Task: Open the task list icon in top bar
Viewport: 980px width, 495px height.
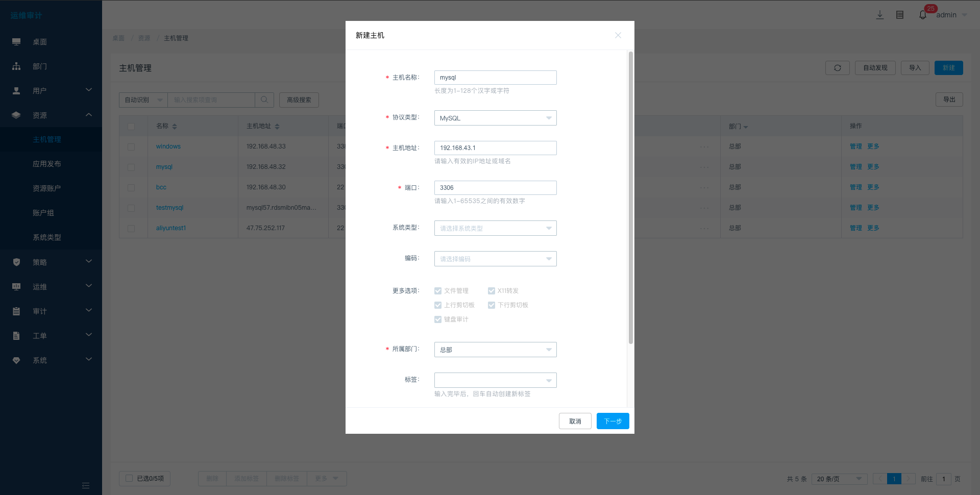Action: (900, 15)
